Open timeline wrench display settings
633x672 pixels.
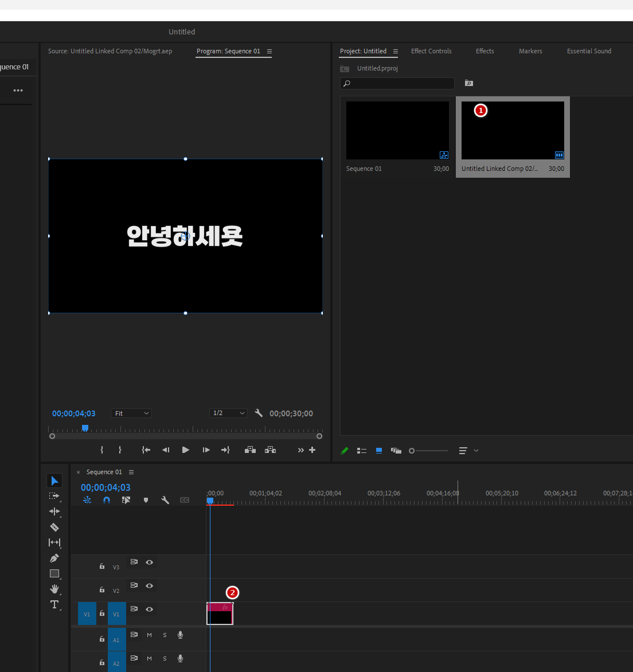pyautogui.click(x=165, y=500)
